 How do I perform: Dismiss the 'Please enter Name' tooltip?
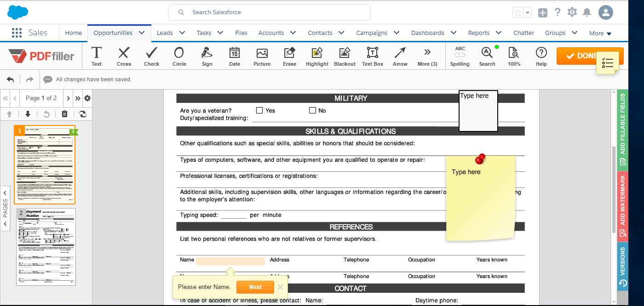[280, 287]
